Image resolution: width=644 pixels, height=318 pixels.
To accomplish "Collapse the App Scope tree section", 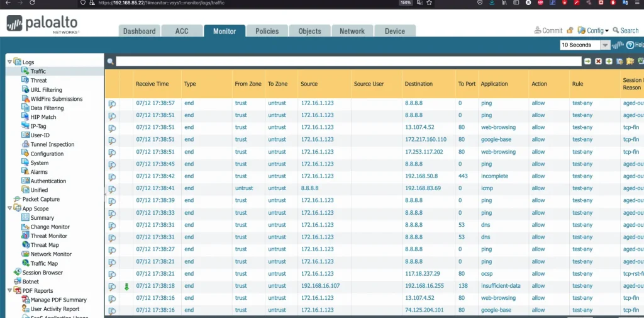I will (x=9, y=208).
